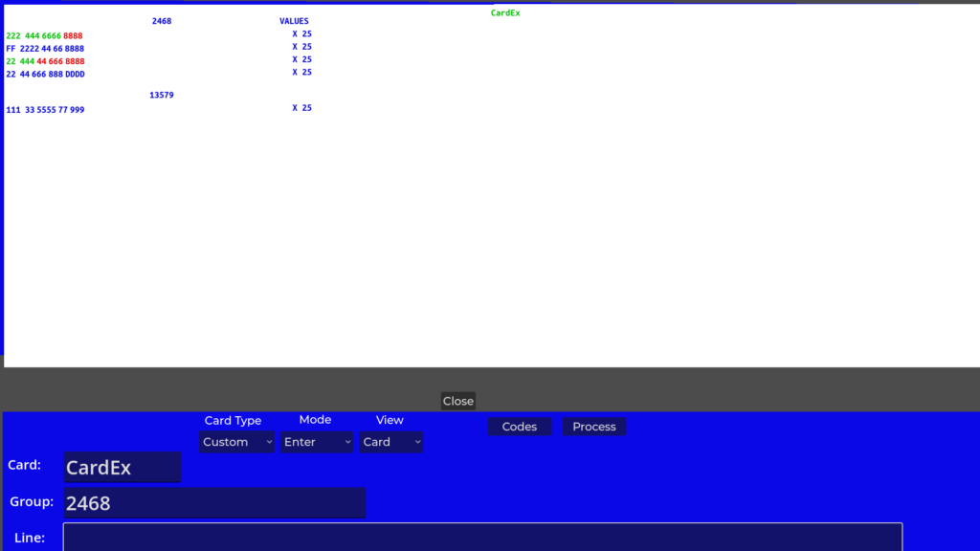Image resolution: width=980 pixels, height=551 pixels.
Task: Click the X 25 value under 13579 group
Action: click(x=301, y=108)
